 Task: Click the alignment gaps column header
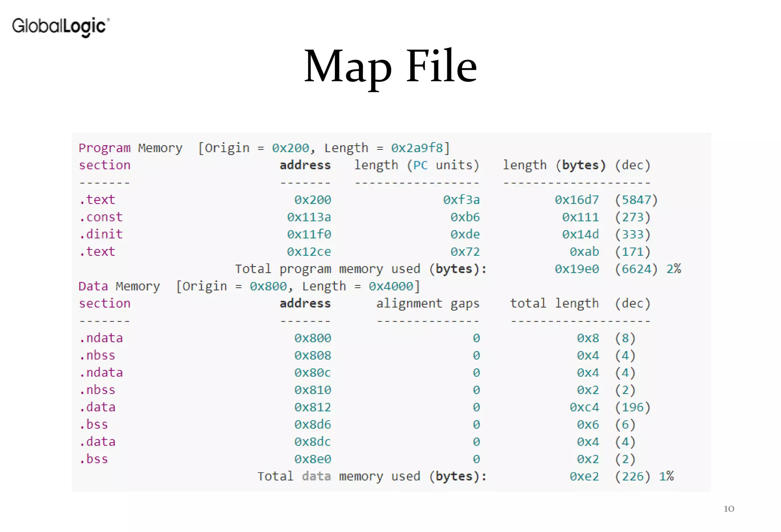point(427,304)
